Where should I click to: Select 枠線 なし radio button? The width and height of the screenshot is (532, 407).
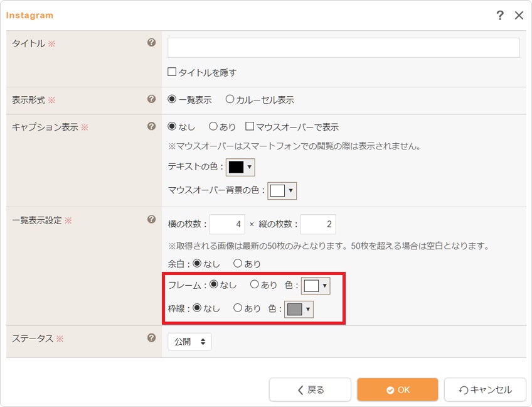(197, 308)
